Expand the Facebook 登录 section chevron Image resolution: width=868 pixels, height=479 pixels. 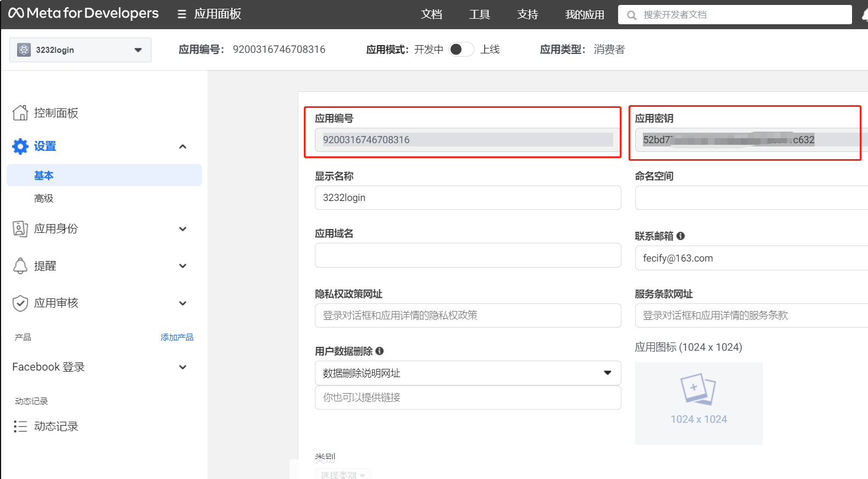click(x=183, y=367)
